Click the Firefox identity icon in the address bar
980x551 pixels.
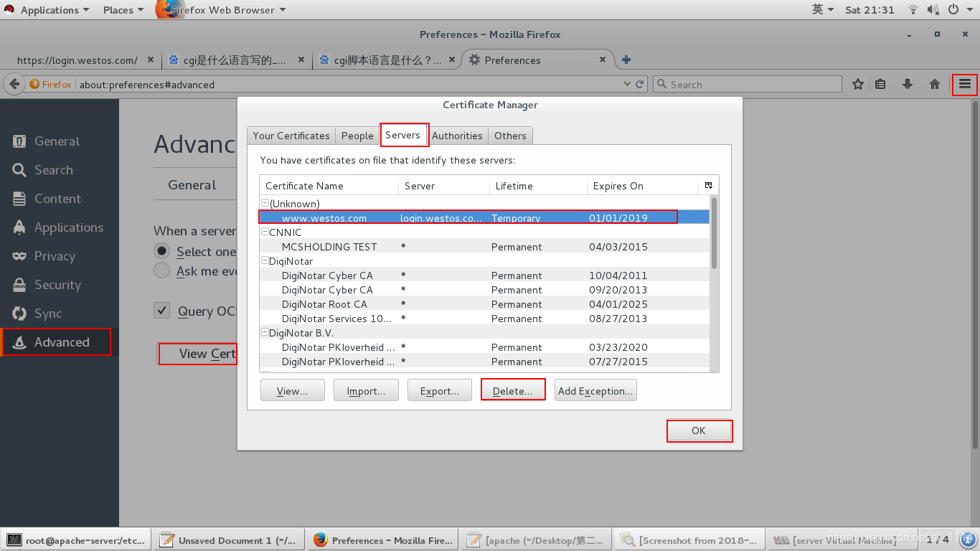[50, 84]
